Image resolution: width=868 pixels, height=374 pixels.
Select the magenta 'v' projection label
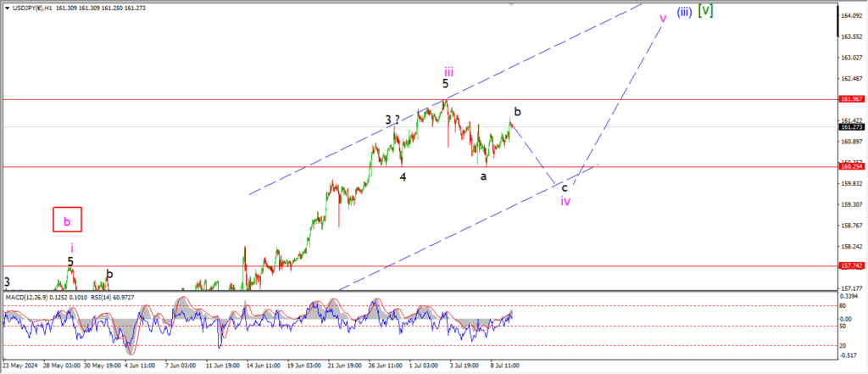pos(662,17)
